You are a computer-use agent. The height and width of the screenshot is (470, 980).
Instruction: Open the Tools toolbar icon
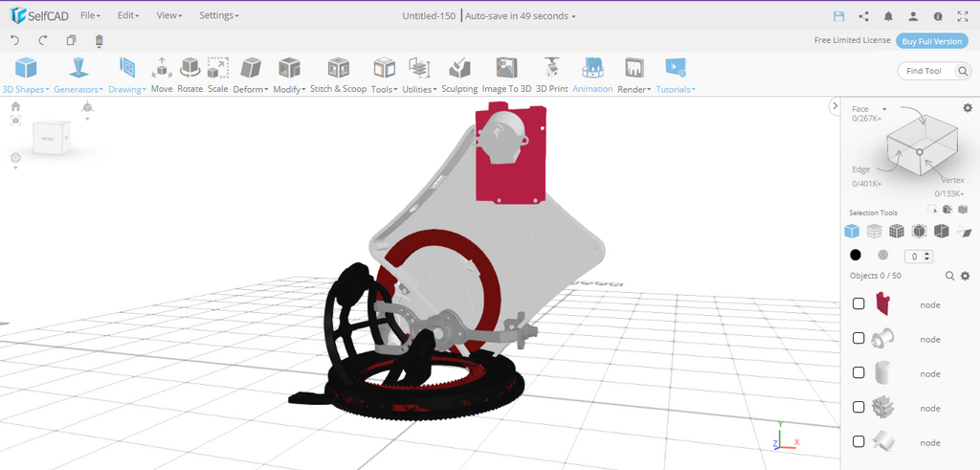[385, 76]
